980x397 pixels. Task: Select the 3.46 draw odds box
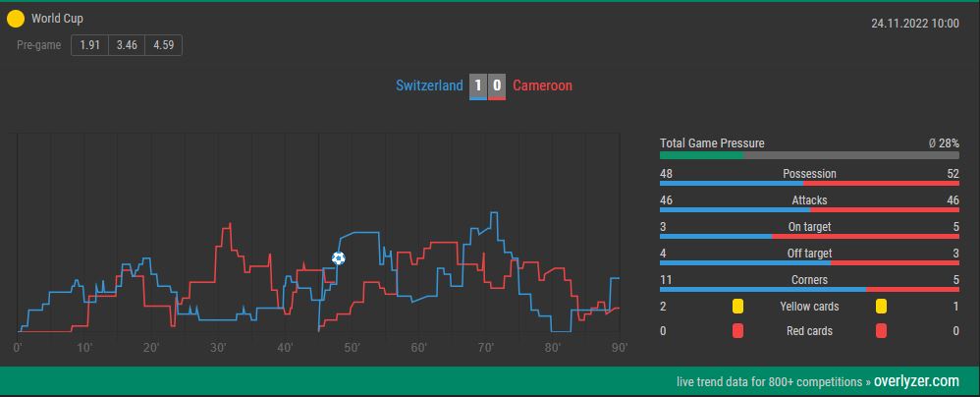coord(127,45)
